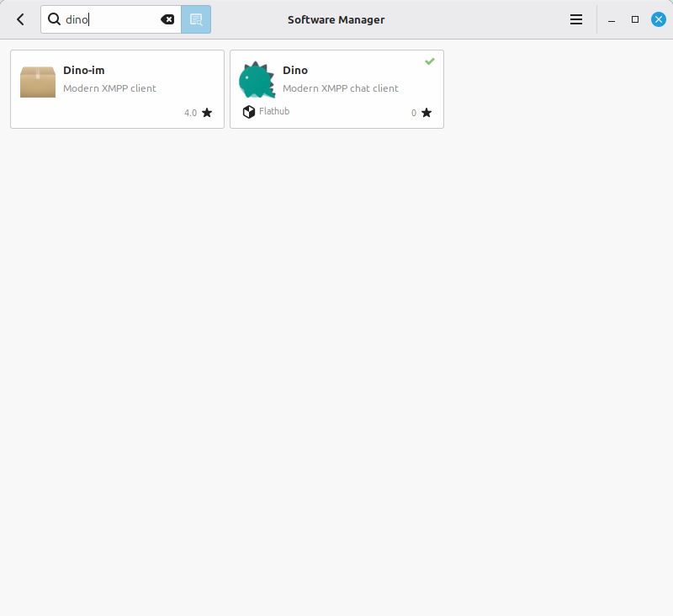Toggle search in package descriptions button
Viewport: 673px width, 616px height.
[196, 19]
